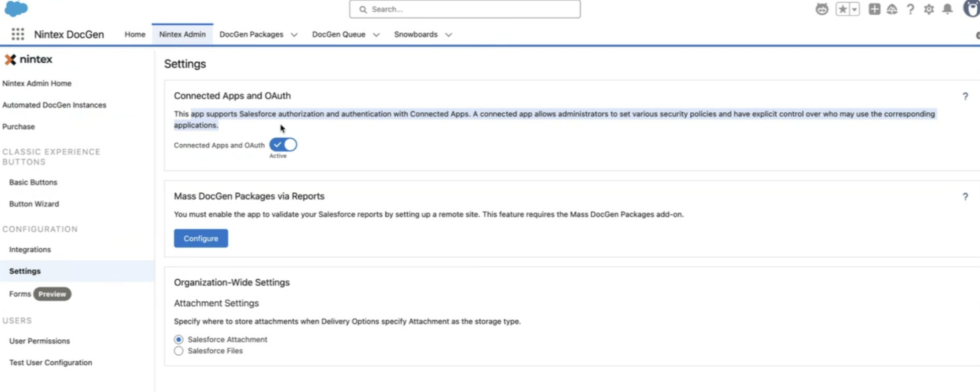980x392 pixels.
Task: Open Basic Buttons in sidebar
Action: point(33,182)
